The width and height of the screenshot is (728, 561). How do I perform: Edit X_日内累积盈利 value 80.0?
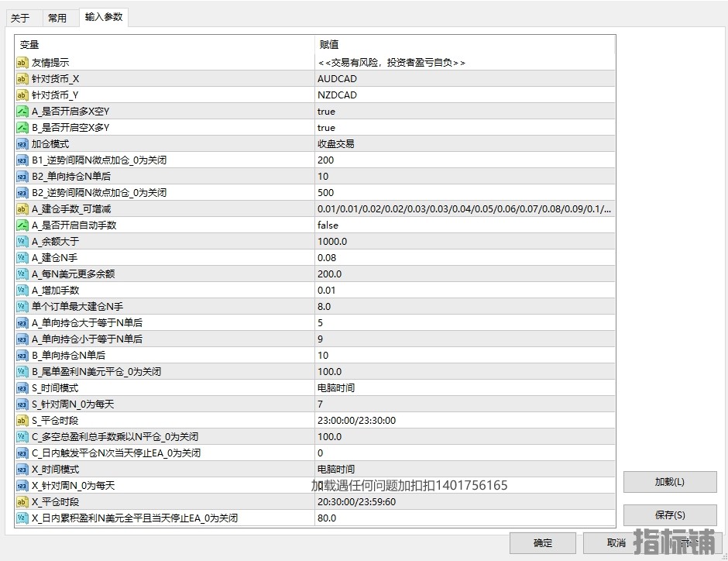point(465,518)
